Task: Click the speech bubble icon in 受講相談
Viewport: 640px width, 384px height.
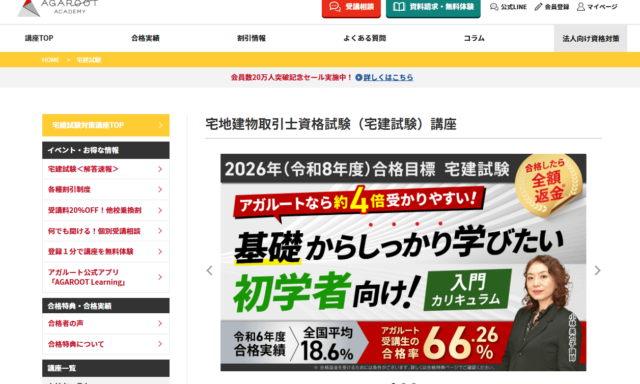Action: [x=335, y=7]
